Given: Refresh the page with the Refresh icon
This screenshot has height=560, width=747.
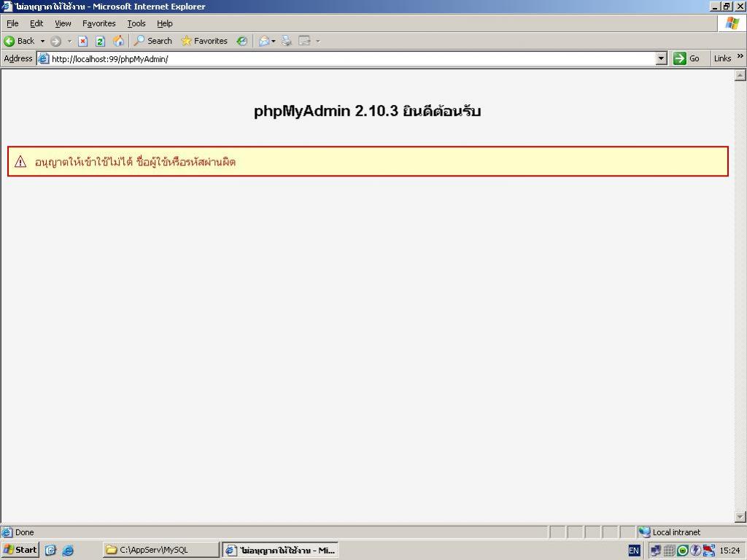Looking at the screenshot, I should pos(100,41).
